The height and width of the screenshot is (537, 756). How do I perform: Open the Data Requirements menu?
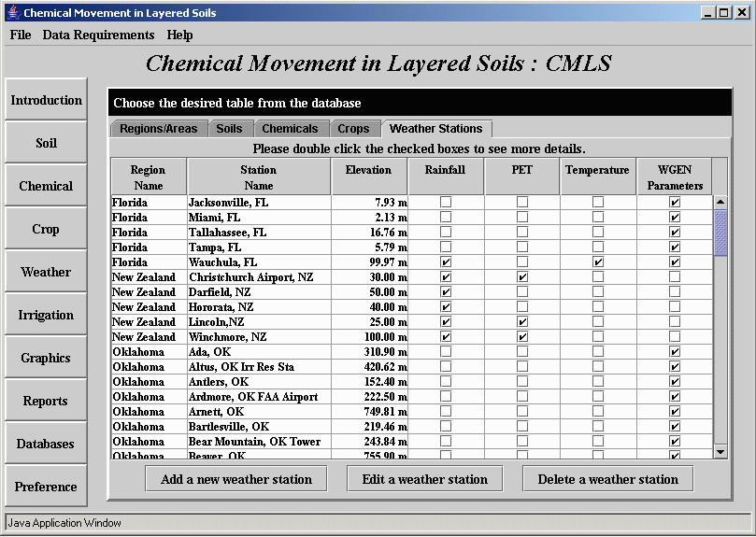98,35
